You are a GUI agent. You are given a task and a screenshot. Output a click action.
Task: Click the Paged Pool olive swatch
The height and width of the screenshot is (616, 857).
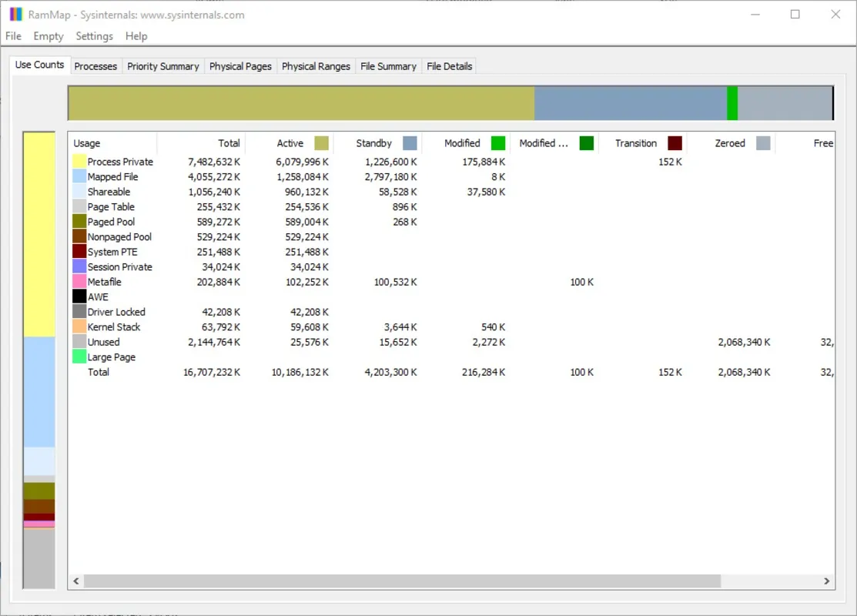pyautogui.click(x=79, y=221)
